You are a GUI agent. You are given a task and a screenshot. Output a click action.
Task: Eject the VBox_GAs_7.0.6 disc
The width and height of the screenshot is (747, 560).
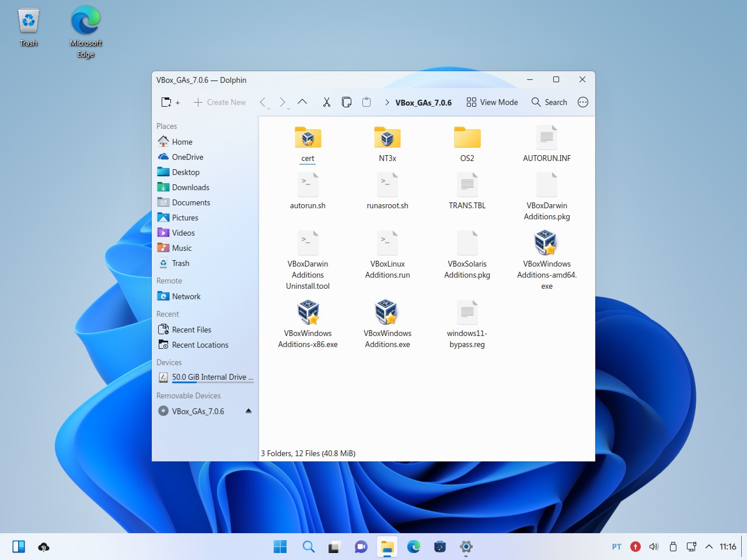point(249,411)
